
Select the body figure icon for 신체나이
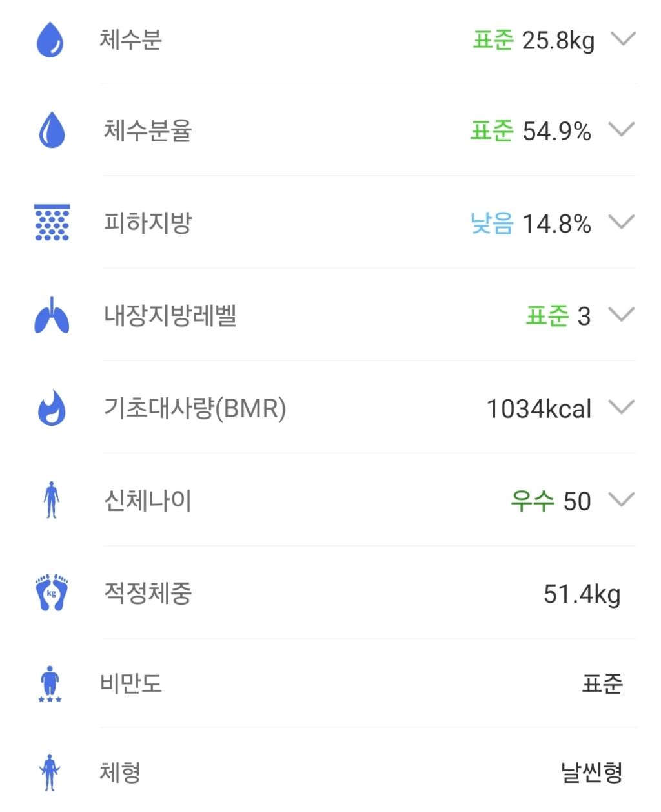point(52,500)
